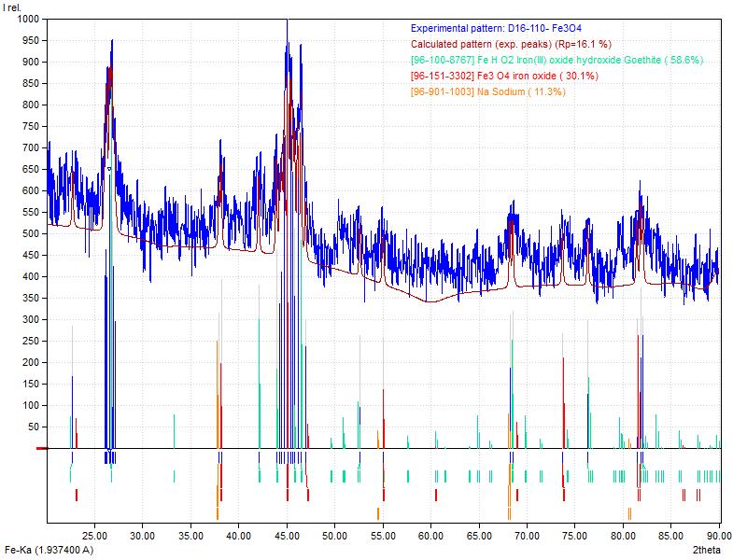Select the Fe3 O4 iron oxide 30.1% legend entry
Screen dimensions: 747x560
coord(504,76)
